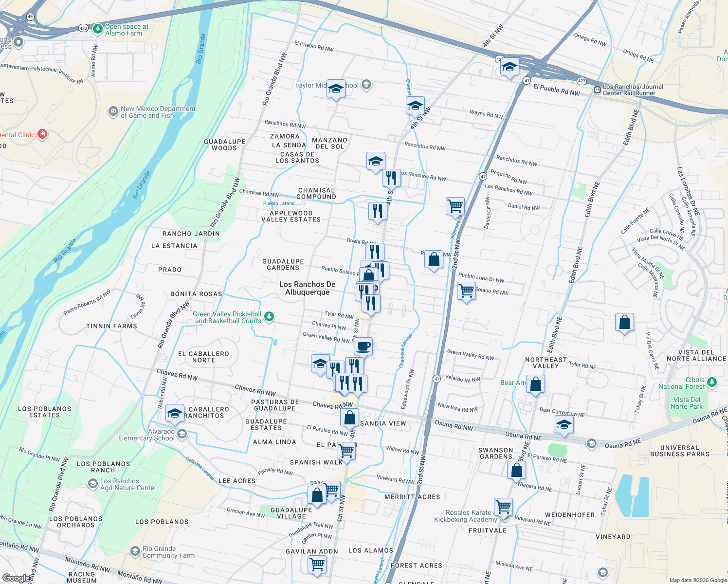The image size is (728, 584).
Task: Open the Dental Clinic hospital marker
Action: point(43,134)
